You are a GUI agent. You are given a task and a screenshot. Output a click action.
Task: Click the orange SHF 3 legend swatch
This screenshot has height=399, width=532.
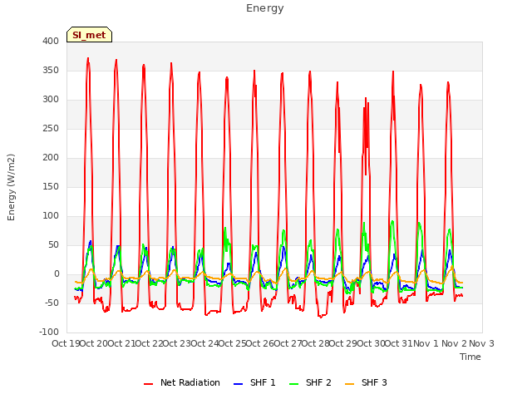[349, 384]
